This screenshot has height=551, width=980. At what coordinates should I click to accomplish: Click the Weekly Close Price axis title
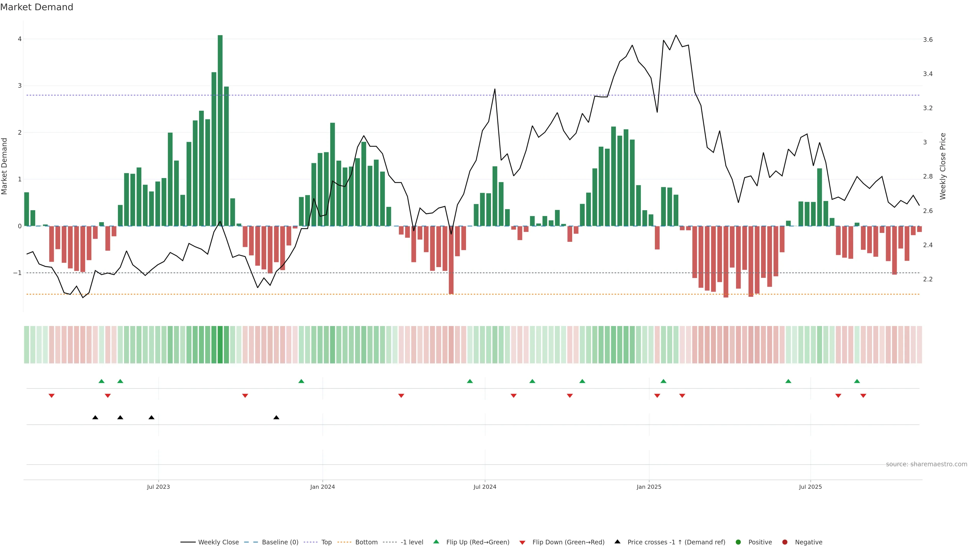coord(942,166)
